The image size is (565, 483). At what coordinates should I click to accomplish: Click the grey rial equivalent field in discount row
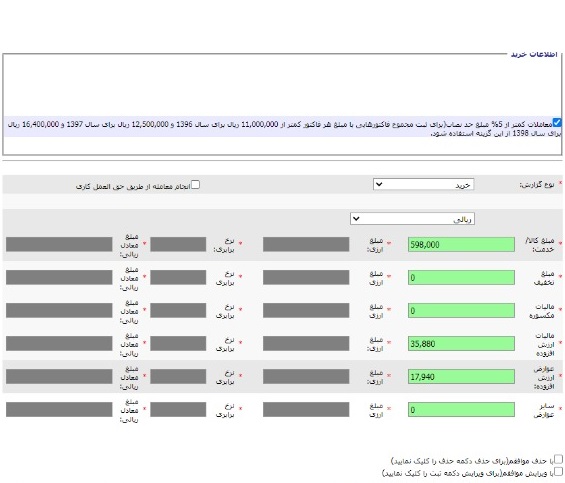point(59,278)
